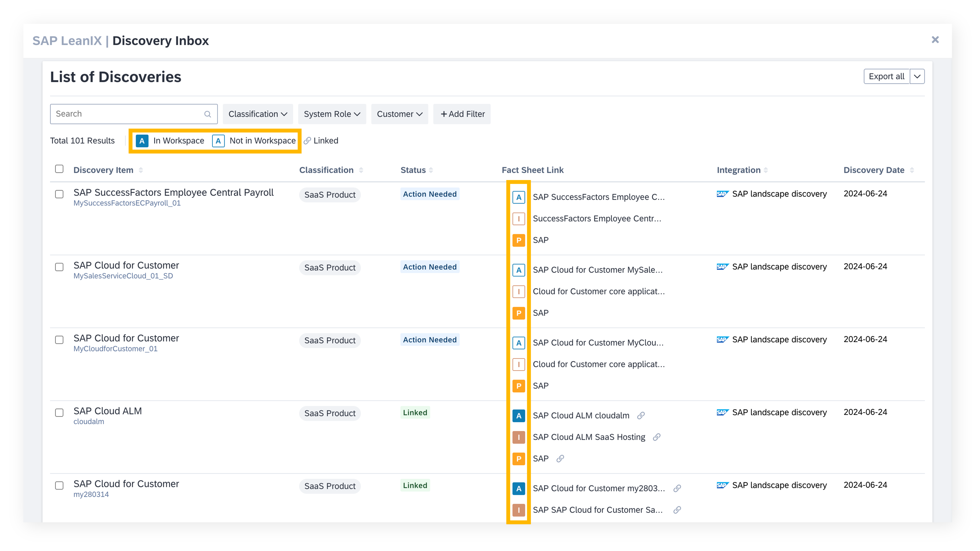Click the In Workspace legend icon
The image size is (980, 551).
(142, 141)
